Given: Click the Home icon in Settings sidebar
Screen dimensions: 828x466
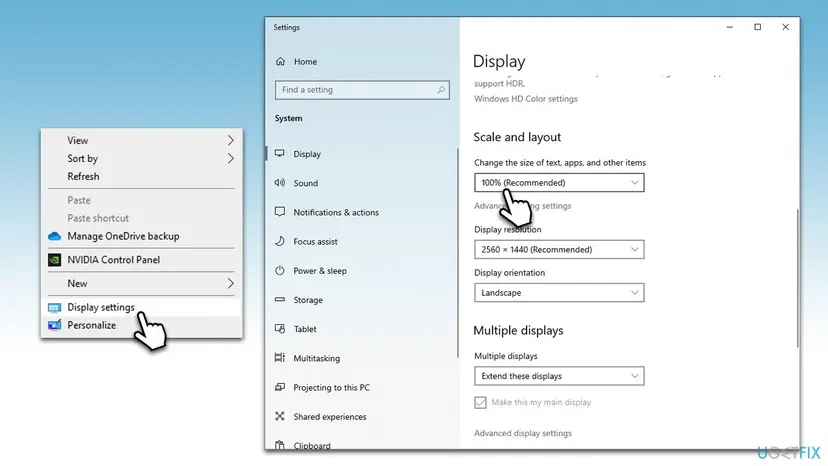Looking at the screenshot, I should [280, 61].
